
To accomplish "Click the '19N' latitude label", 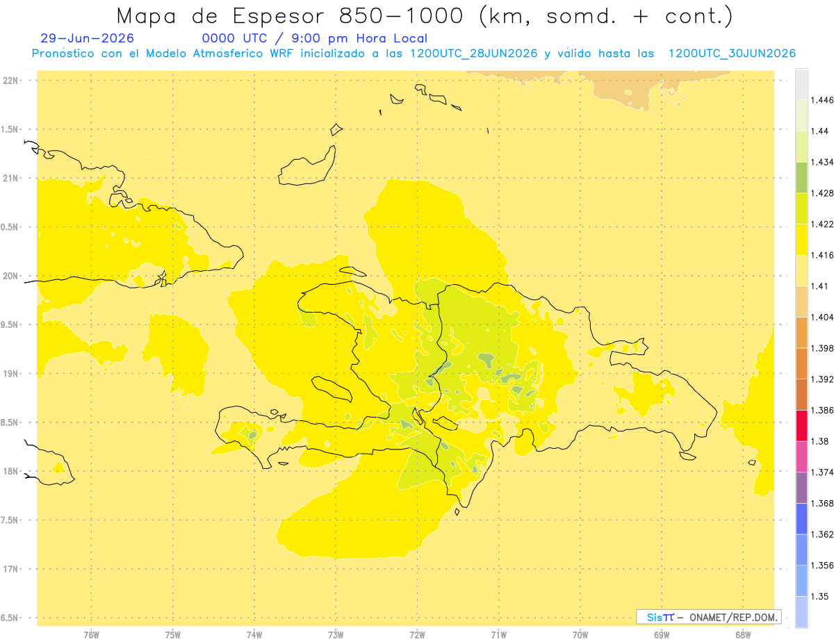I will point(12,374).
